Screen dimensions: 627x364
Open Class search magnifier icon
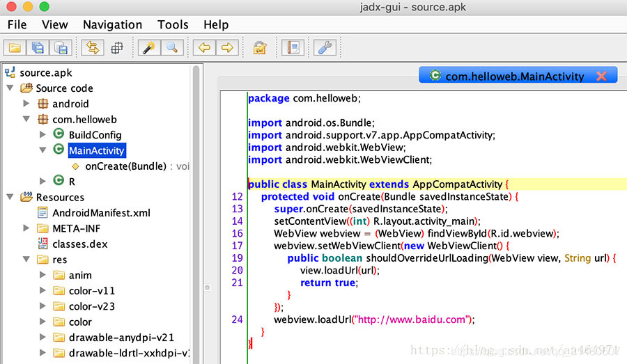(x=172, y=48)
